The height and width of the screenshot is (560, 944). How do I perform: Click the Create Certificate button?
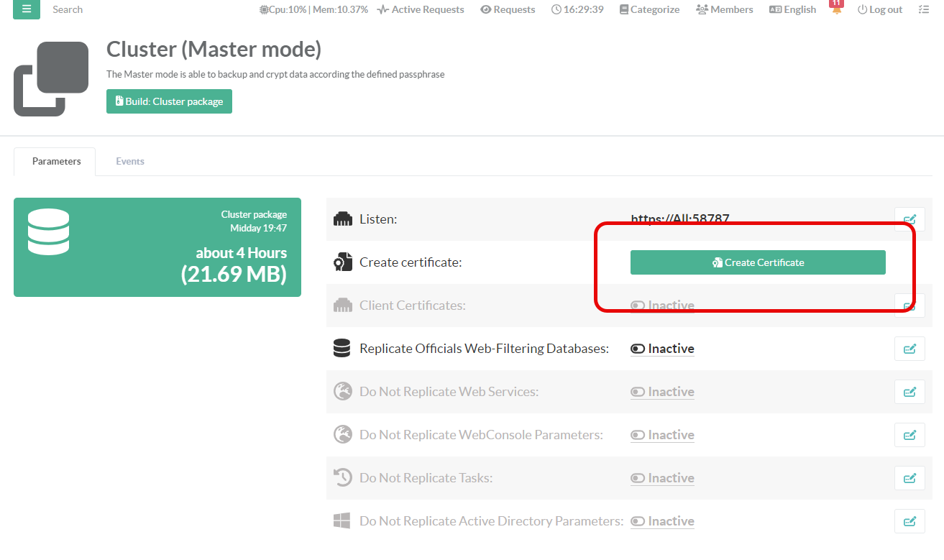tap(758, 262)
